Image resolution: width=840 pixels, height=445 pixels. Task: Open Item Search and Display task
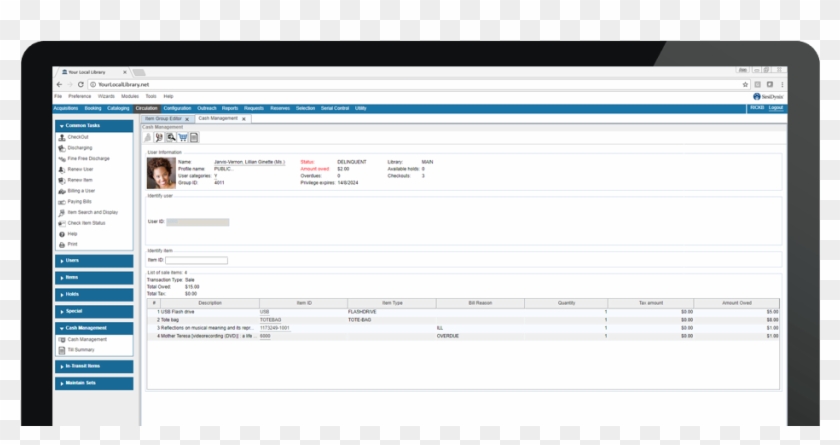92,212
